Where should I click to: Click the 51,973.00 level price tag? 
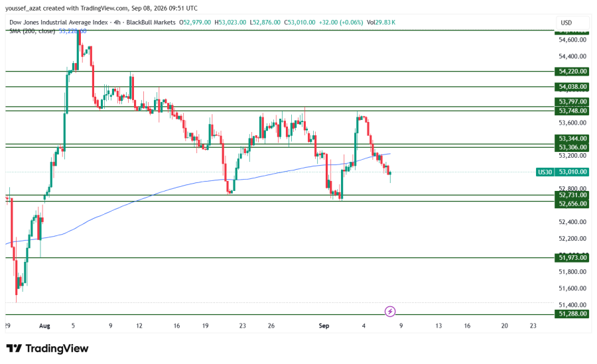pos(572,258)
